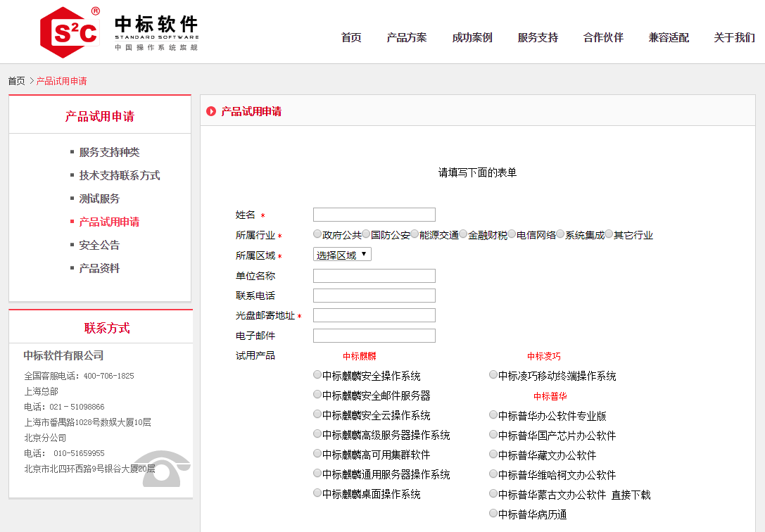Select the 政府公共 industry radio button
This screenshot has width=765, height=532.
tap(317, 234)
